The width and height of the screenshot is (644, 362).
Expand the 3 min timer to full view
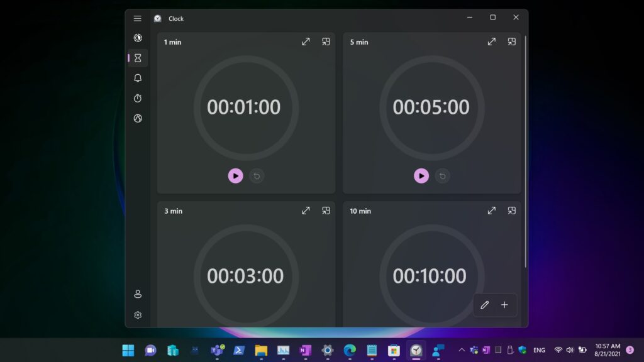(306, 211)
